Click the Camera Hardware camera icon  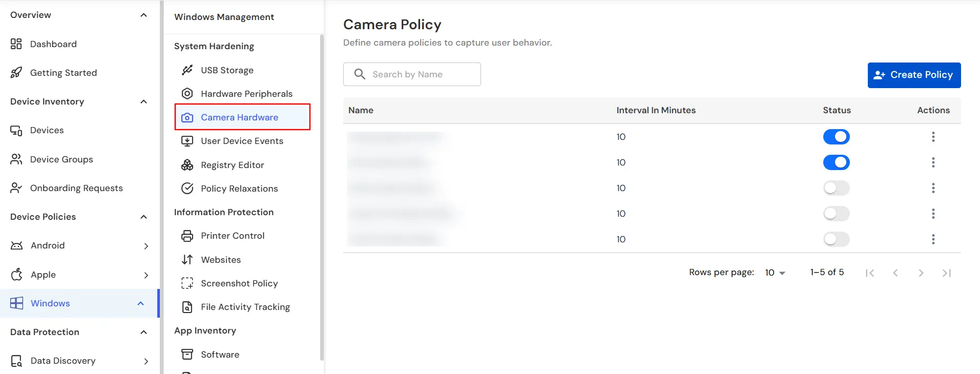(187, 117)
